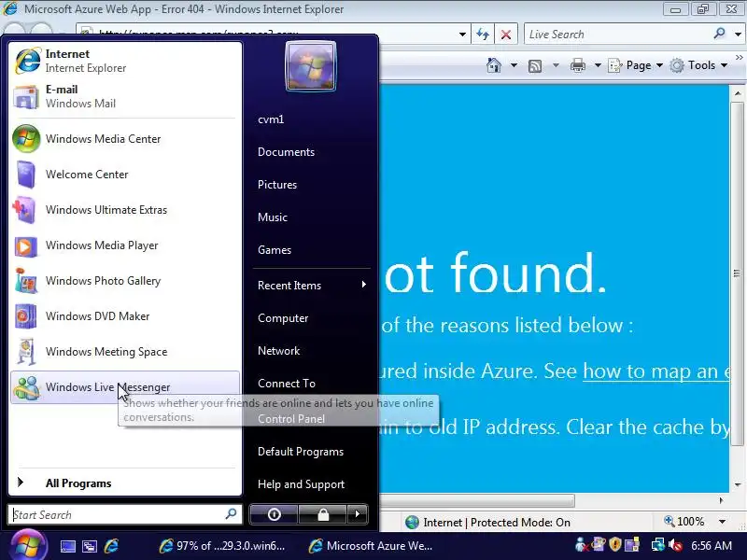Open Network from Start menu
The width and height of the screenshot is (747, 560).
(278, 351)
